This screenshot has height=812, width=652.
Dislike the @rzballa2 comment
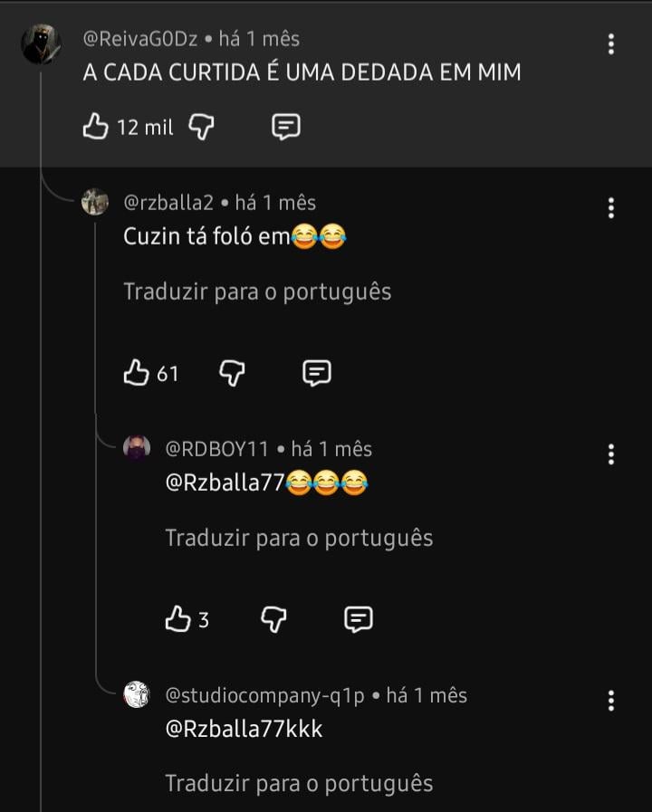pyautogui.click(x=233, y=372)
